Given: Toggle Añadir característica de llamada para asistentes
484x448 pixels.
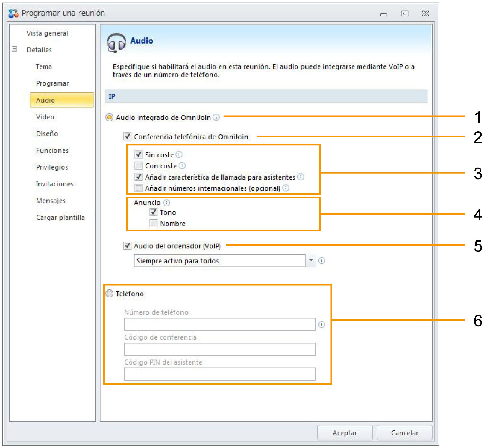Looking at the screenshot, I should [x=138, y=177].
